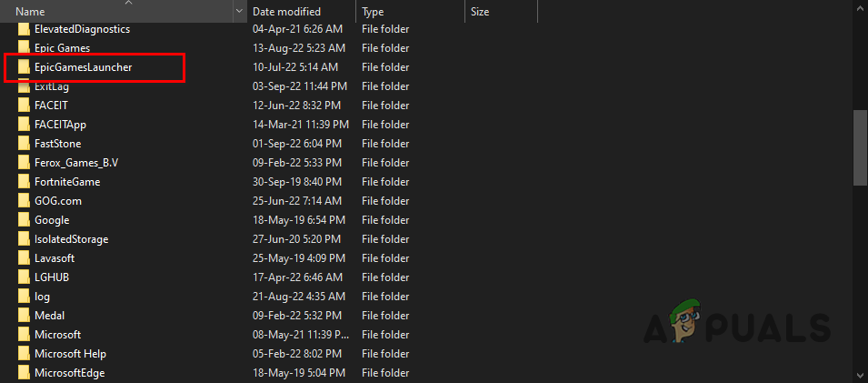Click the LGHUB folder icon
Viewport: 868px width, 383px height.
pos(24,277)
